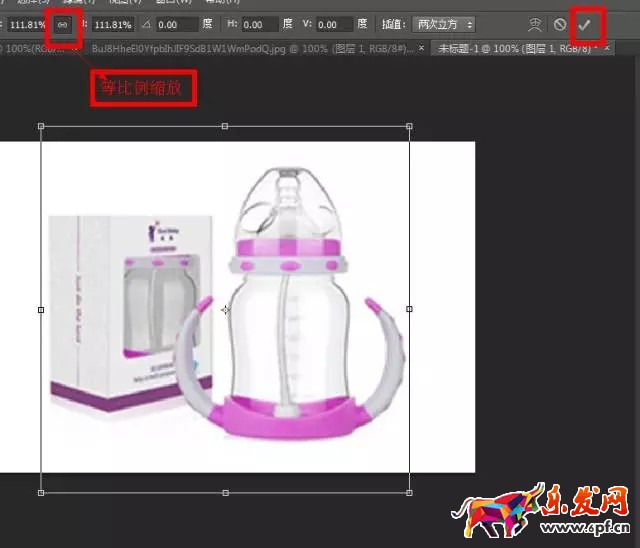
Task: Toggle the maintain aspect ratio link icon
Action: pos(62,25)
